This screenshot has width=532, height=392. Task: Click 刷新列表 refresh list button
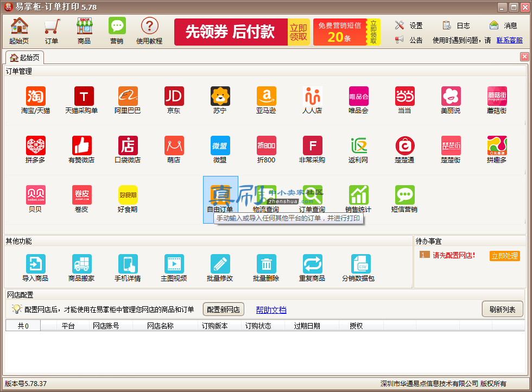click(x=502, y=309)
